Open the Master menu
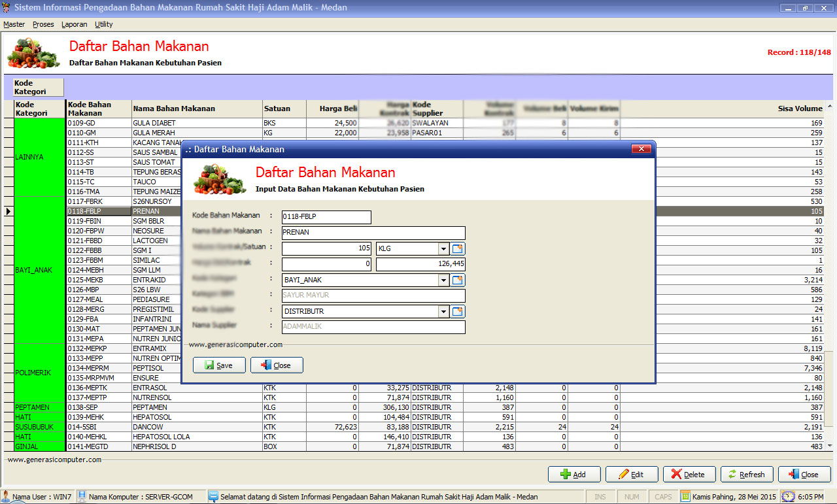 coord(14,24)
